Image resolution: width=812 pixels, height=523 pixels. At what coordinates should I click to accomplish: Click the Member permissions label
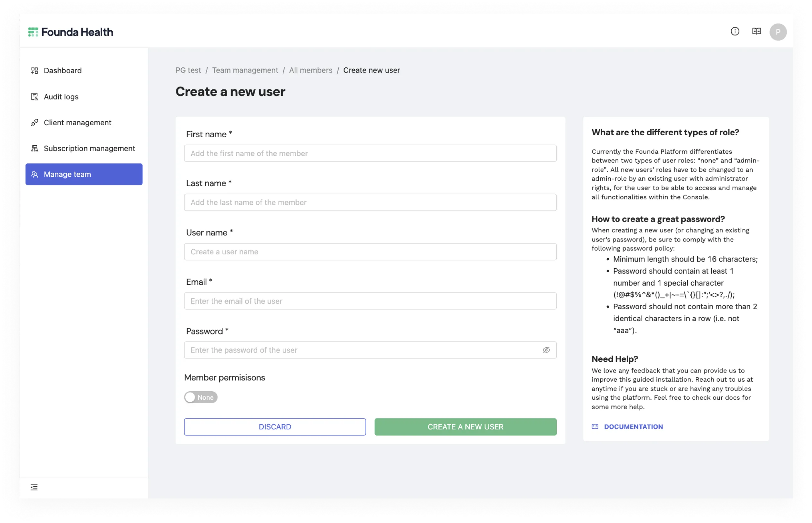point(224,378)
